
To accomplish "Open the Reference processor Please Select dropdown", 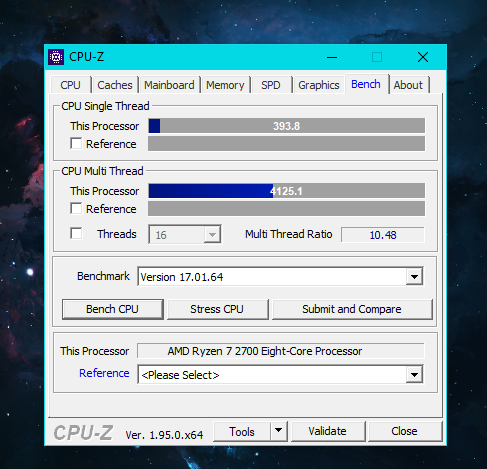I will (x=280, y=375).
